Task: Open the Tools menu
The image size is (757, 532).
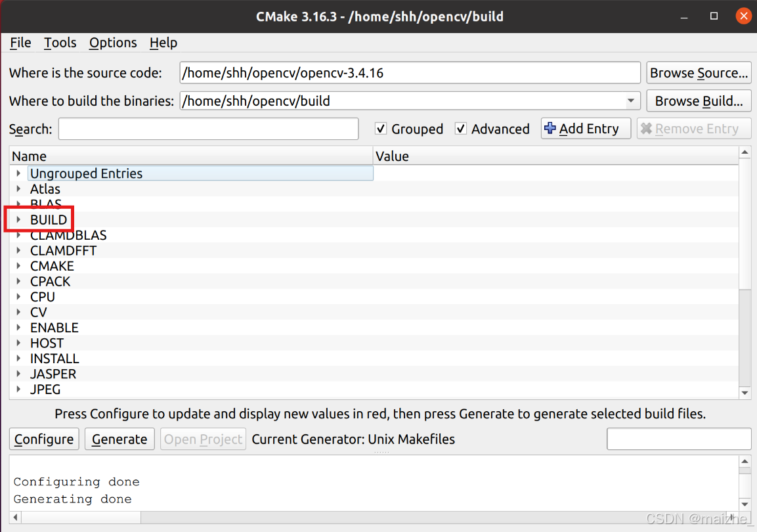Action: coord(60,43)
